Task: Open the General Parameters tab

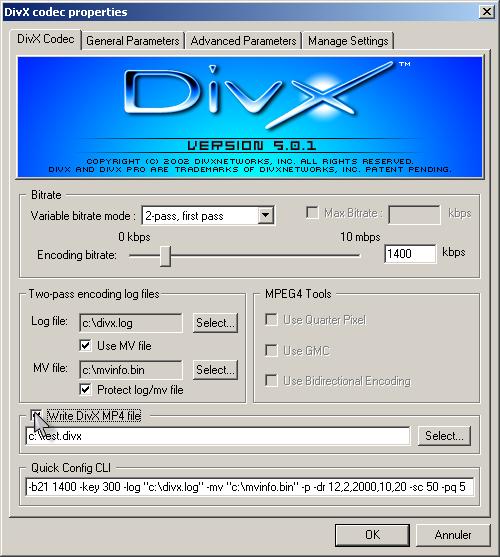Action: [x=132, y=41]
